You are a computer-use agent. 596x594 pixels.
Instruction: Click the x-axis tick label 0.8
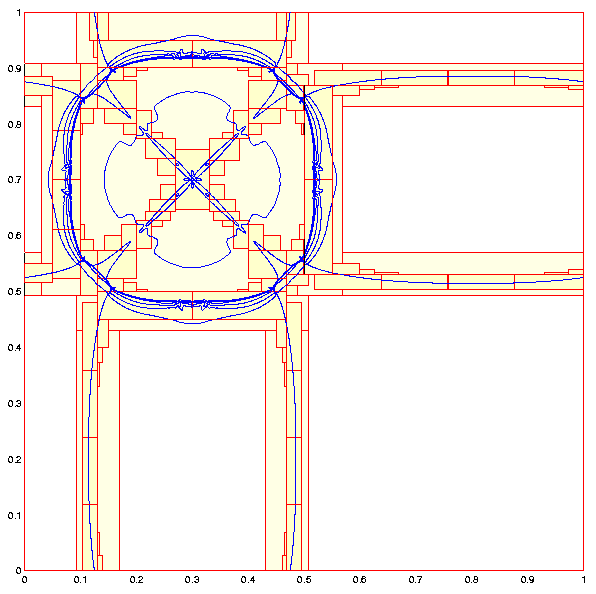pos(471,580)
